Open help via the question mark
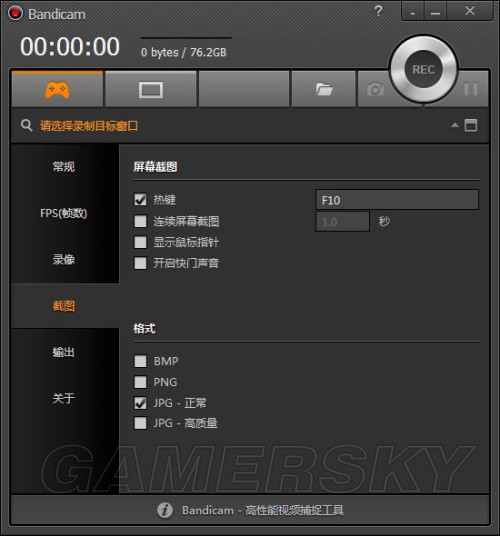Screen dimensions: 500x536 (378, 11)
